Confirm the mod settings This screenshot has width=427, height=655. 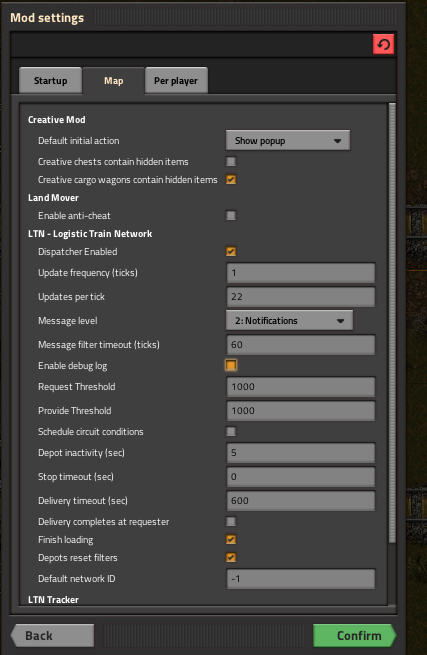pyautogui.click(x=354, y=636)
